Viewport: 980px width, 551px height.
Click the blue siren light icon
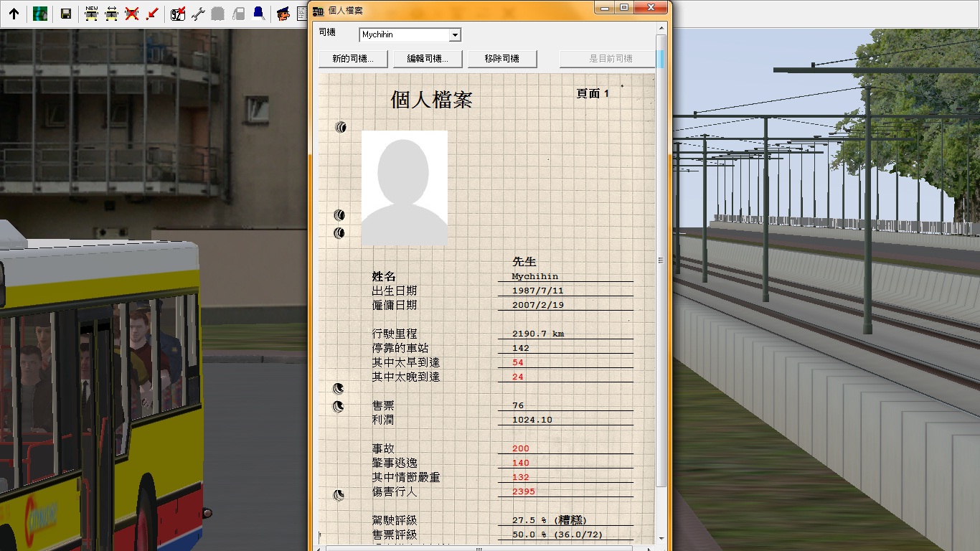pyautogui.click(x=258, y=14)
